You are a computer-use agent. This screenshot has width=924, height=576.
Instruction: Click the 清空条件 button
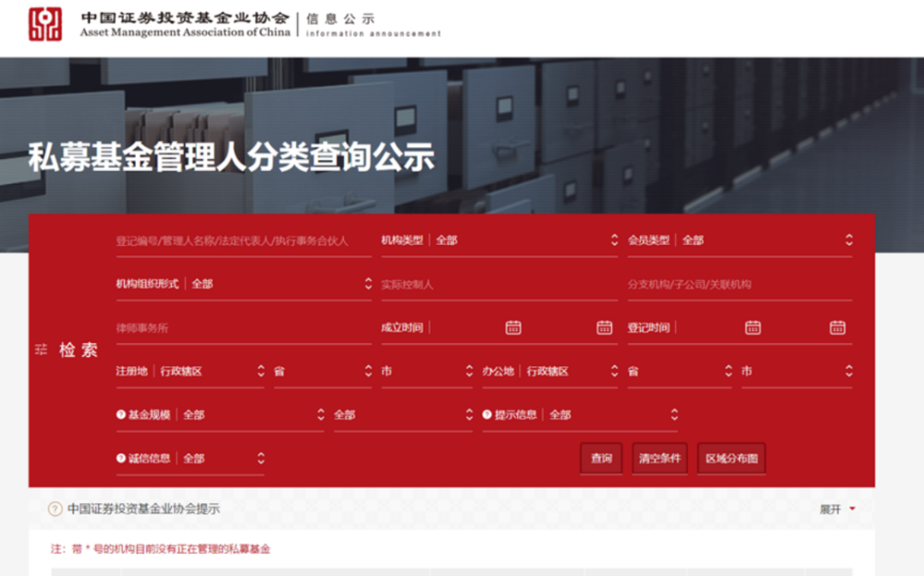point(660,458)
